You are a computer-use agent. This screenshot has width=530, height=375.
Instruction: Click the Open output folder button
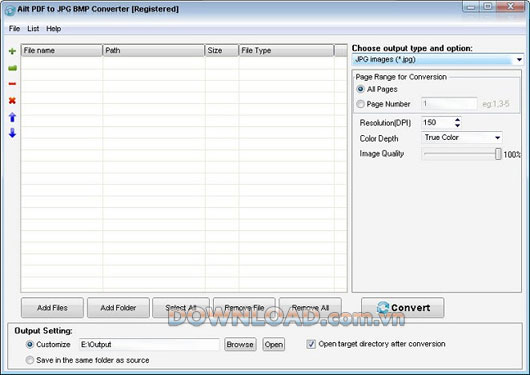tap(274, 344)
